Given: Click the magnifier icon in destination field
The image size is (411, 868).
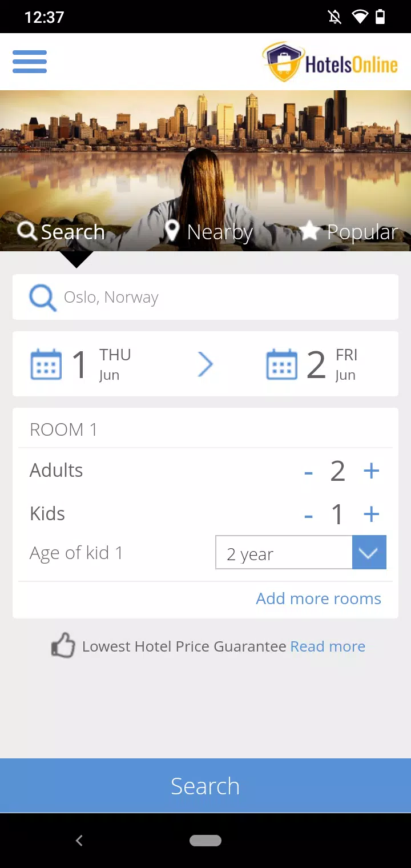Looking at the screenshot, I should point(43,298).
